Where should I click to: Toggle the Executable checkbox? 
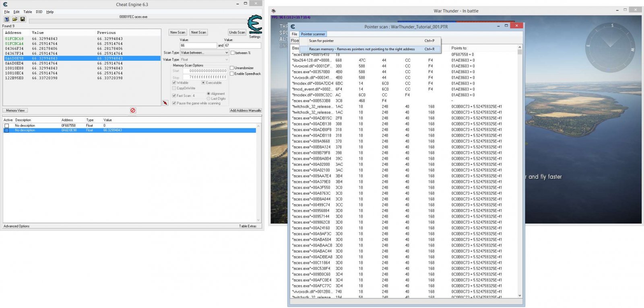(203, 82)
